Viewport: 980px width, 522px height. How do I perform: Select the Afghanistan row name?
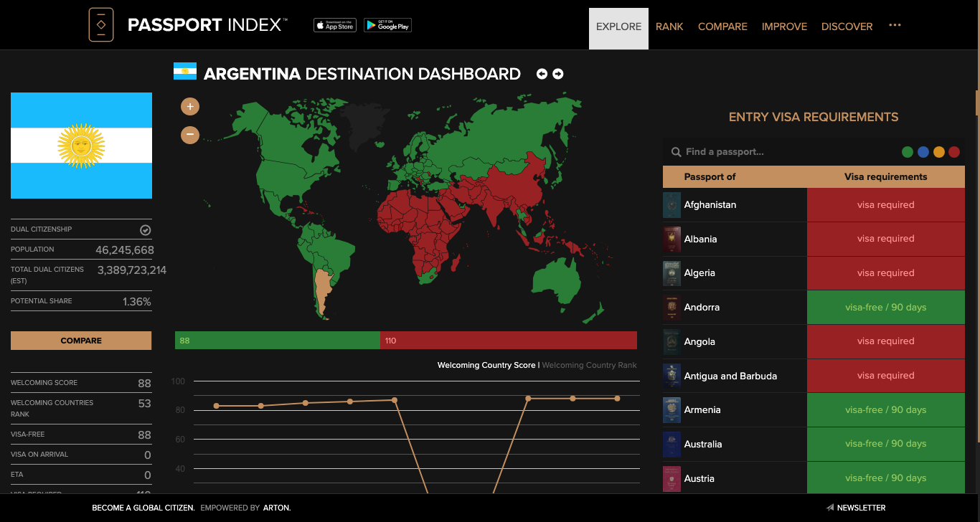pos(710,204)
